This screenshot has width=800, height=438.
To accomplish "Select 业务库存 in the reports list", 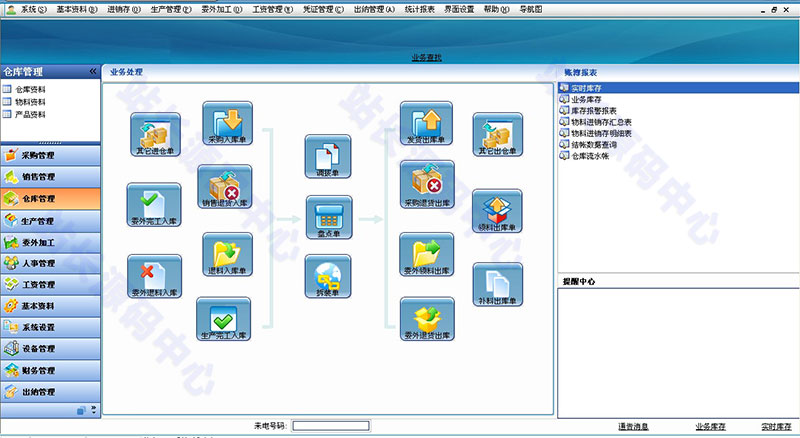I will click(586, 100).
